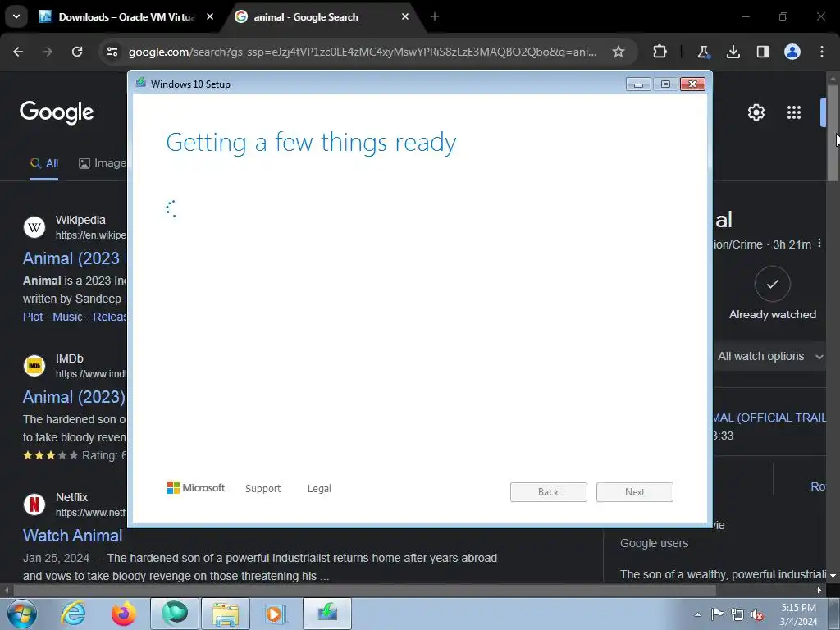
Task: Click the Wikipedia site favicon
Action: click(34, 227)
